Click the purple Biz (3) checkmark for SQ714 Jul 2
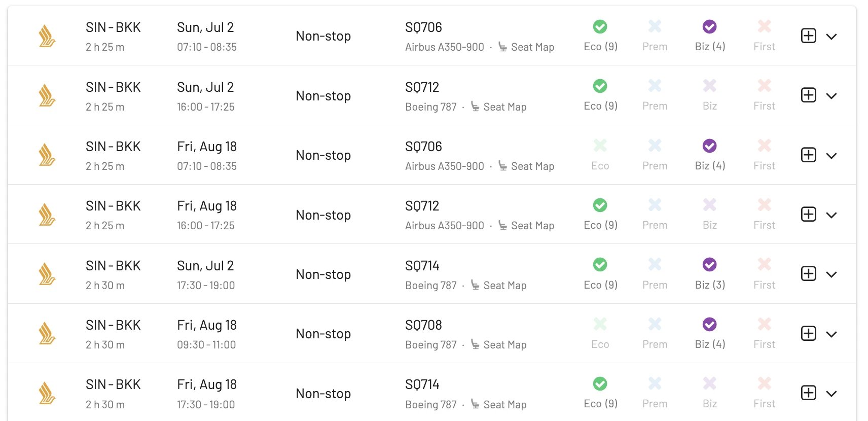This screenshot has width=868, height=421. pyautogui.click(x=710, y=264)
